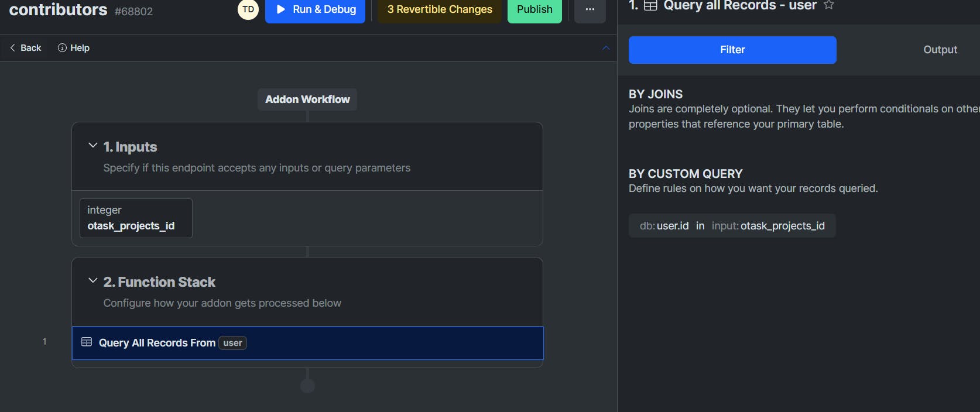Switch to the Output tab
Viewport: 980px width, 412px height.
tap(940, 50)
